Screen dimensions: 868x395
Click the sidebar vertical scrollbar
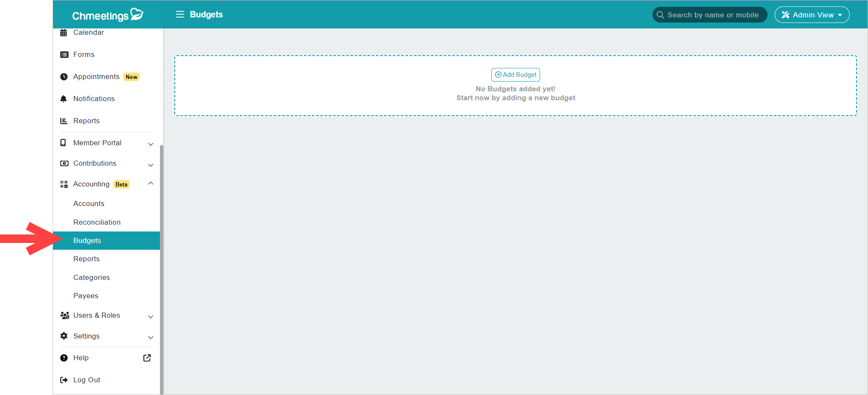point(161,270)
